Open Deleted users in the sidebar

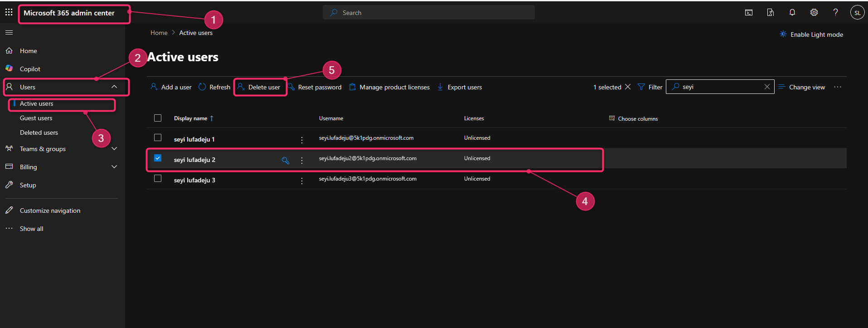[x=39, y=132]
